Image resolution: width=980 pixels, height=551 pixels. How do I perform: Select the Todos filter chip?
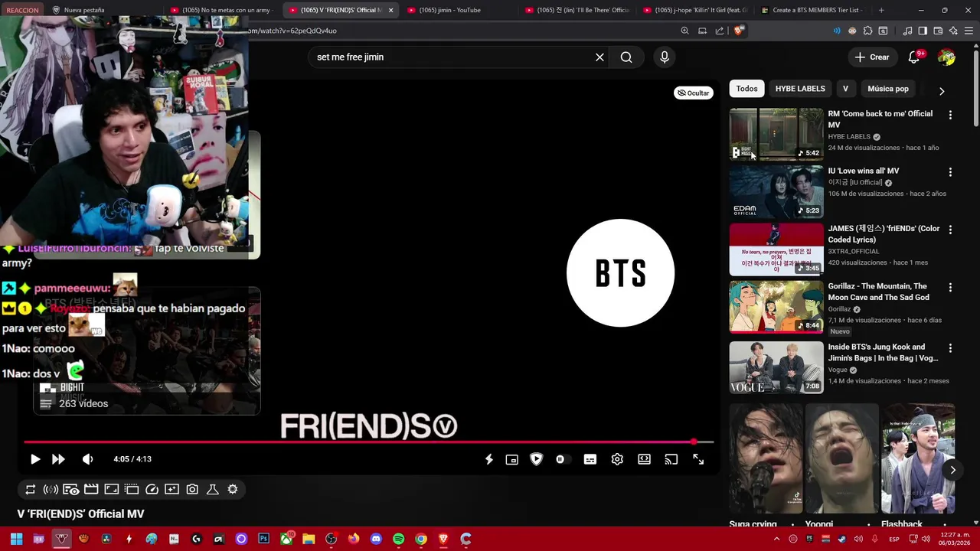(746, 89)
